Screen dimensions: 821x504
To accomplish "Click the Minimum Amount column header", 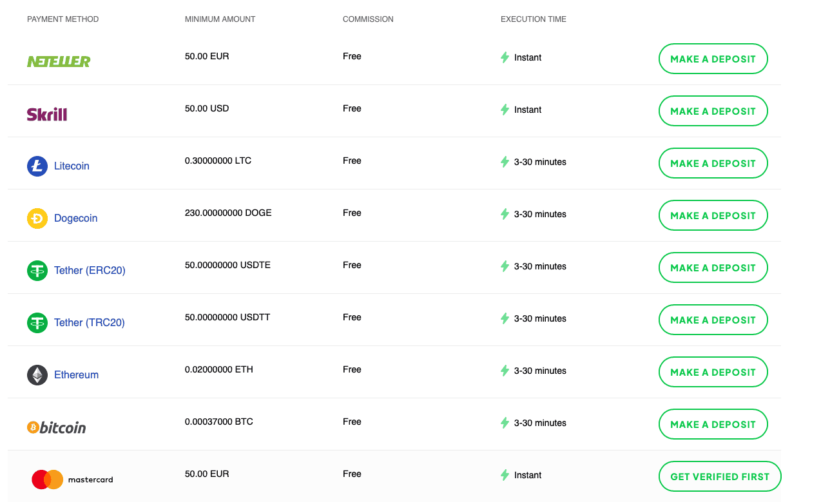I will (x=220, y=19).
